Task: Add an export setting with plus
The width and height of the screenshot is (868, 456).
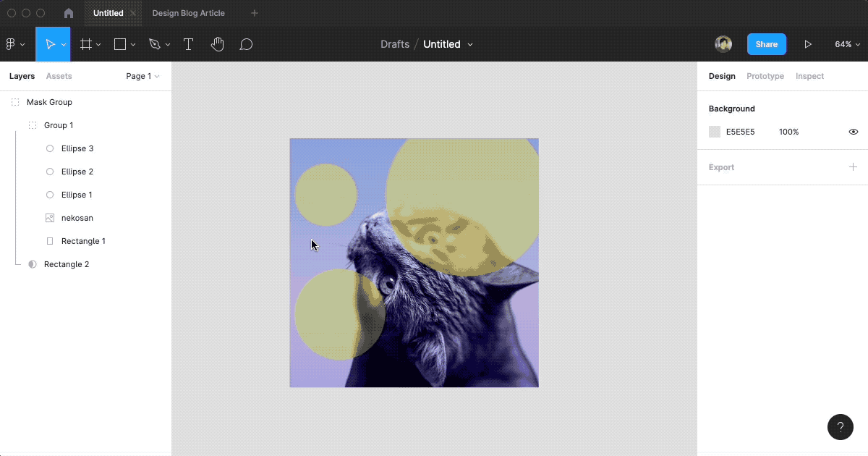Action: point(853,167)
